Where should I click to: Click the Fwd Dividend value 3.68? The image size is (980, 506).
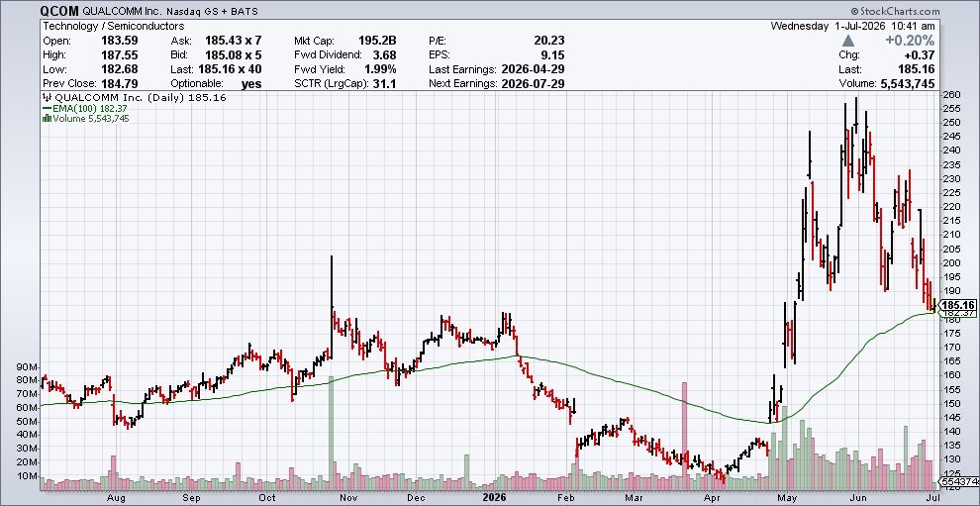click(x=386, y=55)
